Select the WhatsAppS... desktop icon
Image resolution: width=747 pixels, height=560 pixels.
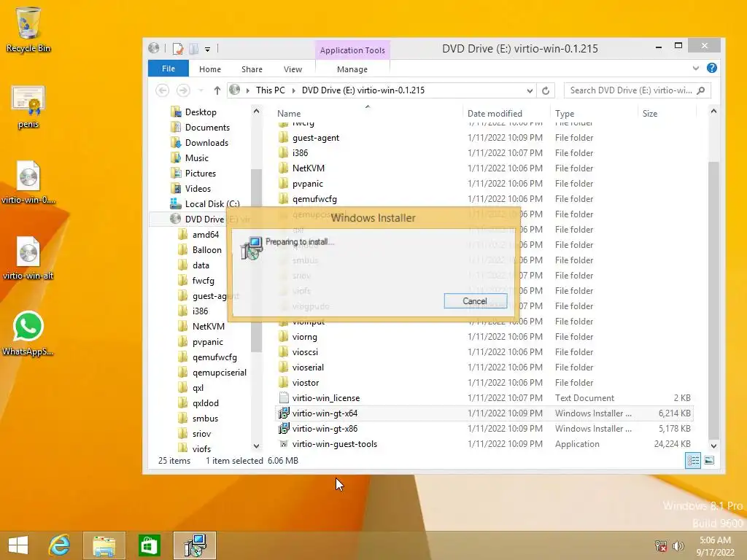click(x=28, y=332)
